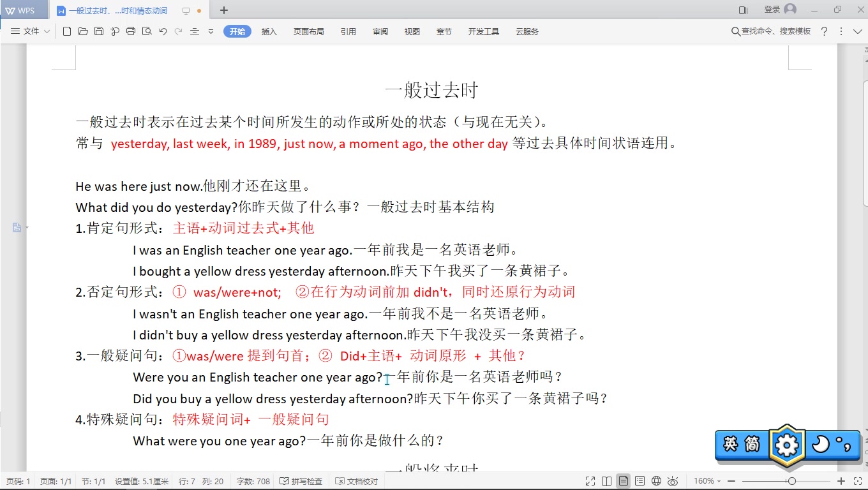Switch to the 页面布局 ribbon tab

click(309, 31)
